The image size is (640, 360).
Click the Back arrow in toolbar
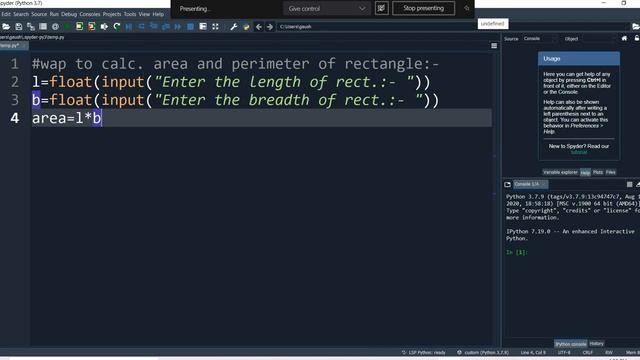pyautogui.click(x=259, y=27)
